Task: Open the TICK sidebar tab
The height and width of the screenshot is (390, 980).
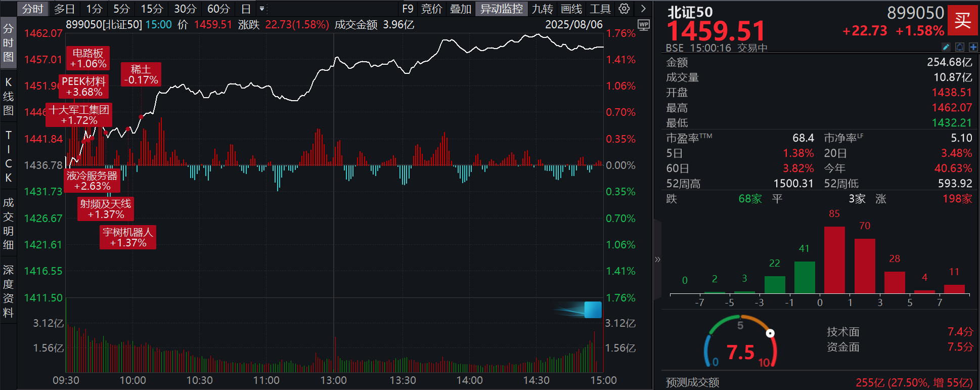Action: 8,156
